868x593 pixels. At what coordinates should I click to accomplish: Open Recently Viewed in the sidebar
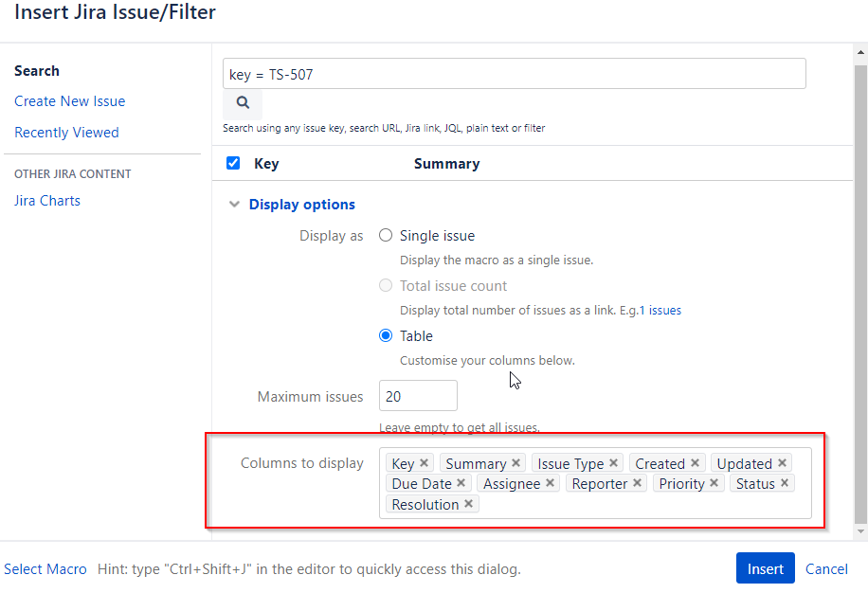click(66, 132)
